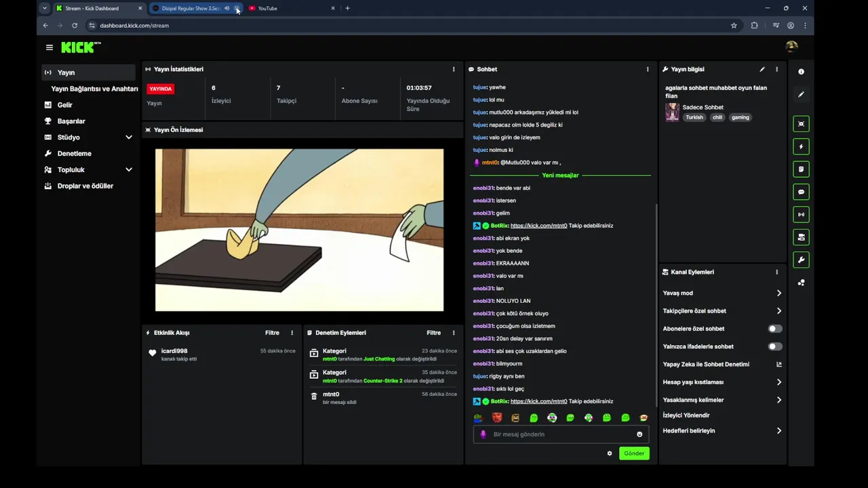Toggle the channel actions icon in right sidebar
868x488 pixels.
click(x=801, y=237)
